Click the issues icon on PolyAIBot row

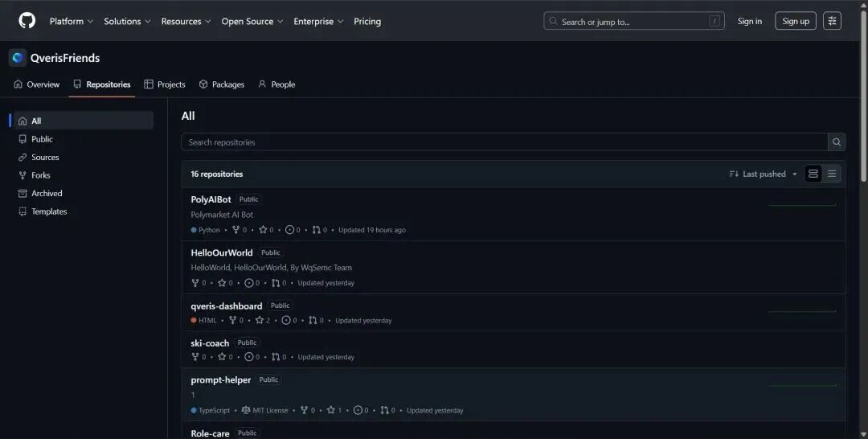point(289,230)
